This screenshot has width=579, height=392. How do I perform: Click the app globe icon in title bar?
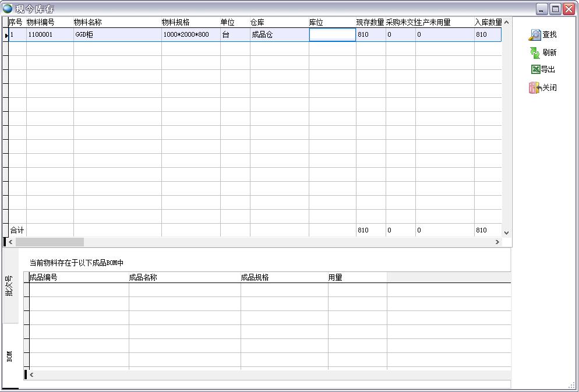[x=8, y=9]
